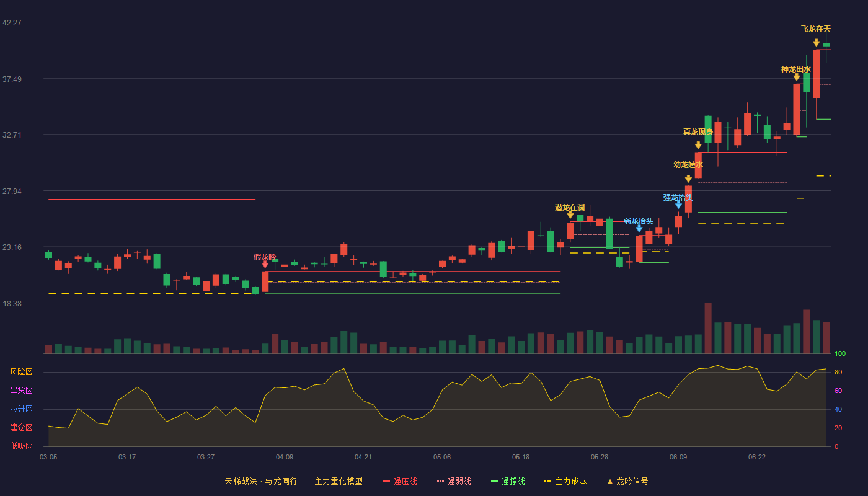Click the 05-06 date label
The height and width of the screenshot is (496, 868).
point(442,457)
